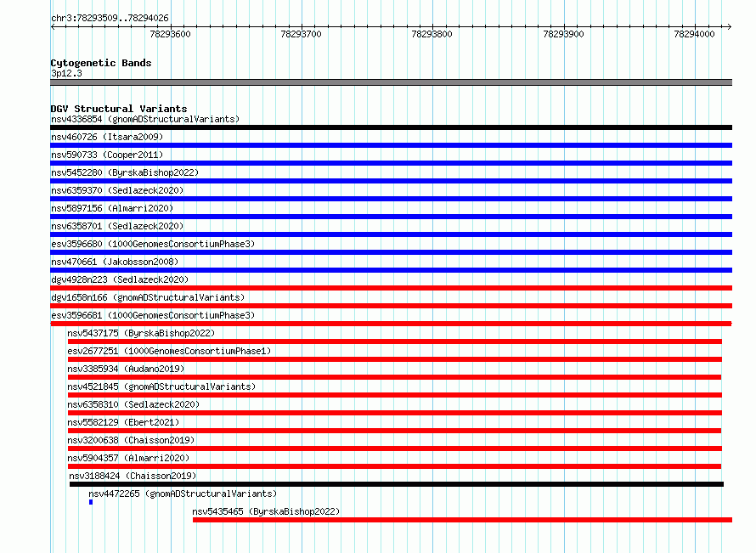
Task: Select nsv3188424 (Chaisson2019) label
Action: (x=133, y=476)
